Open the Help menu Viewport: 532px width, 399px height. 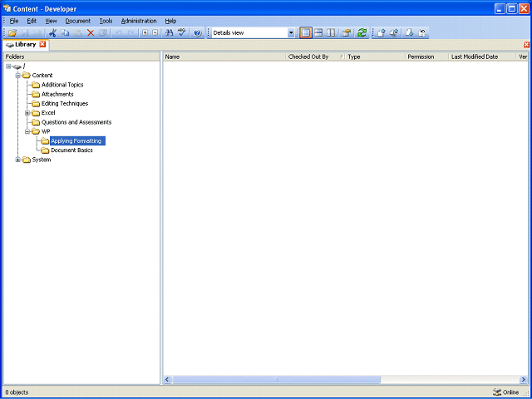(170, 21)
